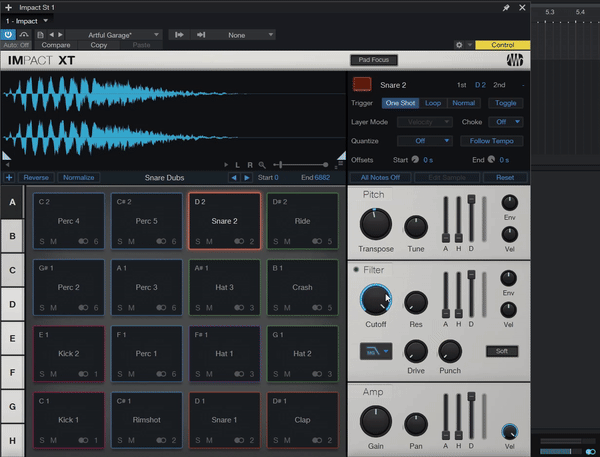Open the None sidechain dropdown
Image resolution: width=600 pixels, height=457 pixels.
(241, 35)
